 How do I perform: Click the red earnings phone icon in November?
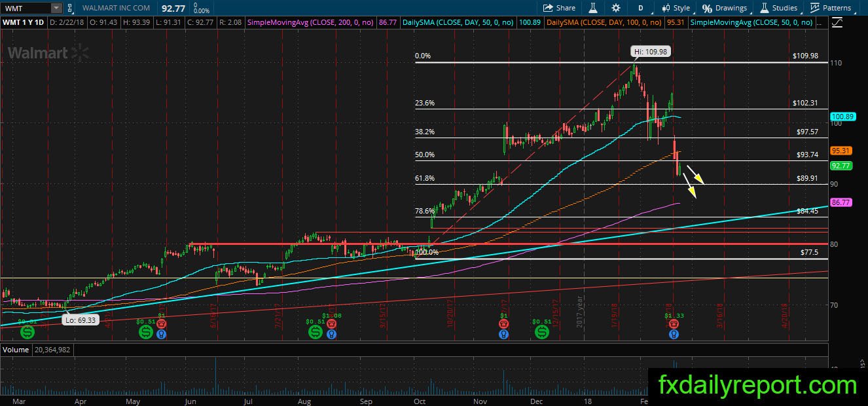(x=503, y=323)
